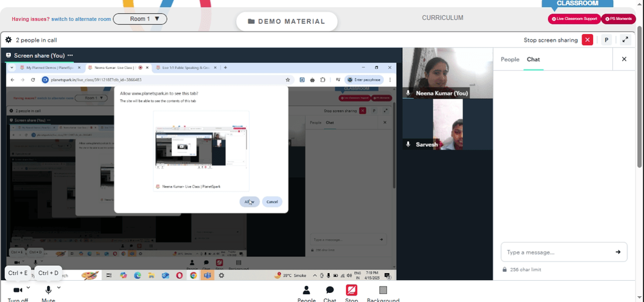Open File Explorer from the Windows taskbar
This screenshot has height=302, width=644.
[151, 276]
